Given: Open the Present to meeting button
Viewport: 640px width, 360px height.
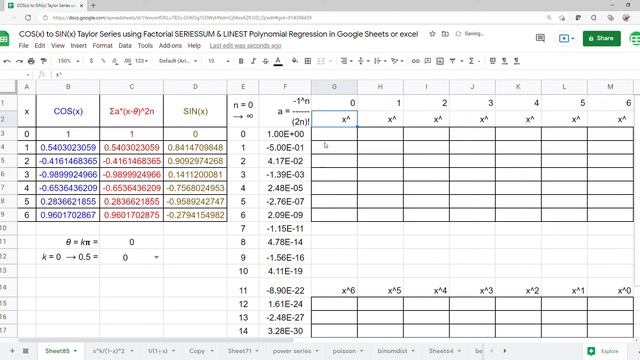Looking at the screenshot, I should [566, 38].
